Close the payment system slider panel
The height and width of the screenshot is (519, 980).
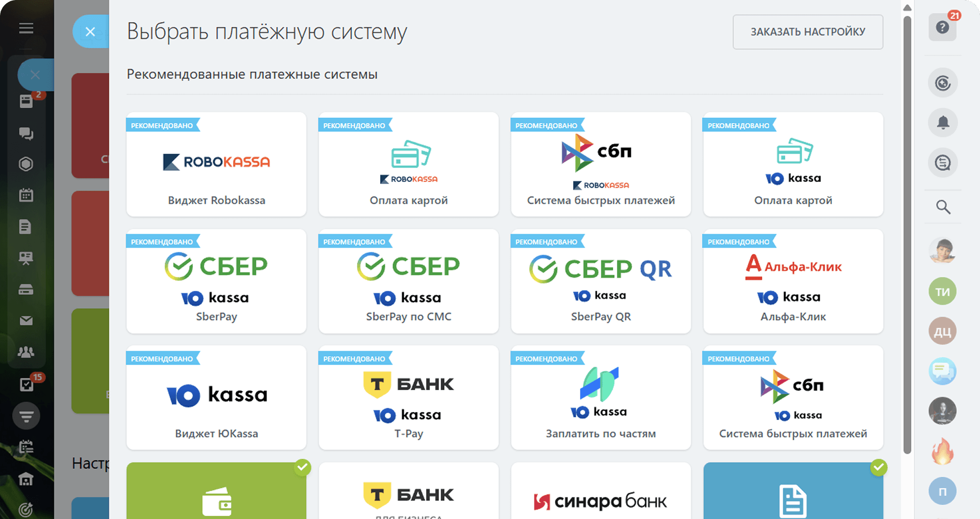(90, 32)
